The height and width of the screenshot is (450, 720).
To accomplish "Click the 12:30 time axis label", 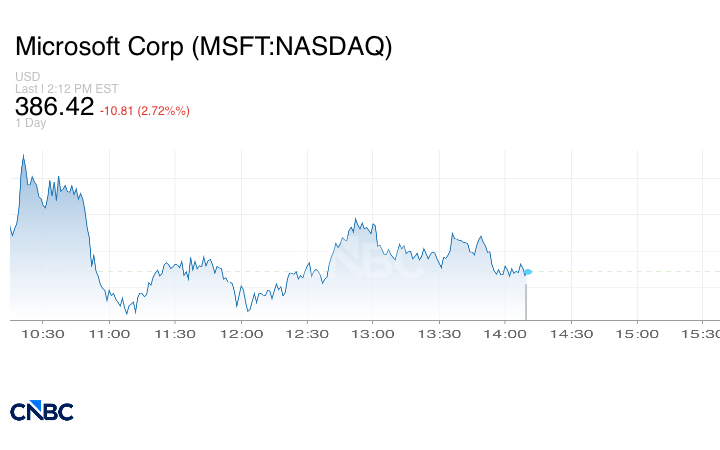I will (x=307, y=334).
